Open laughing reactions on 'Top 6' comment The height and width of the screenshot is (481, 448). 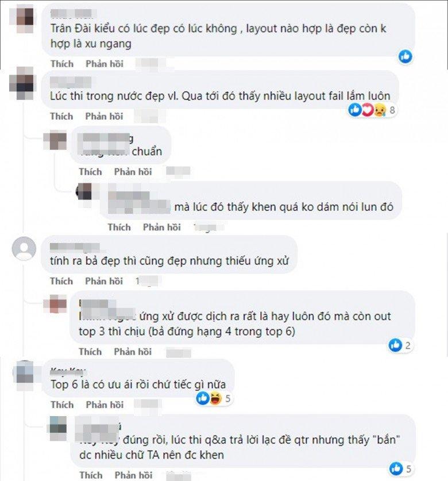point(215,398)
